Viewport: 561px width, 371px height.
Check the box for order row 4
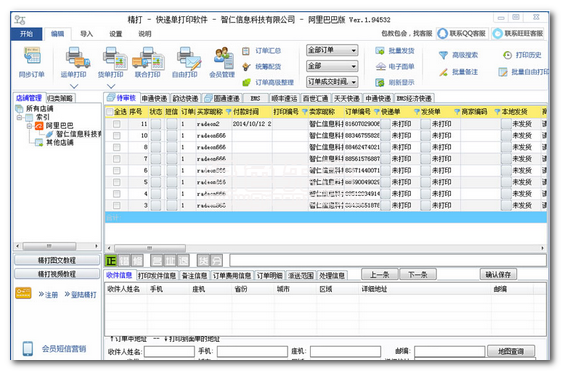[x=117, y=194]
